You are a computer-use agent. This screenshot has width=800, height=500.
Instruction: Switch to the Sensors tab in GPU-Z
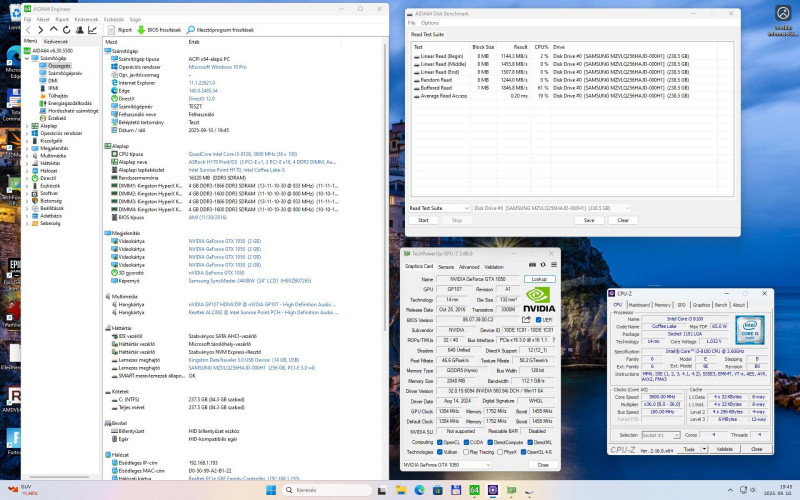pyautogui.click(x=446, y=267)
